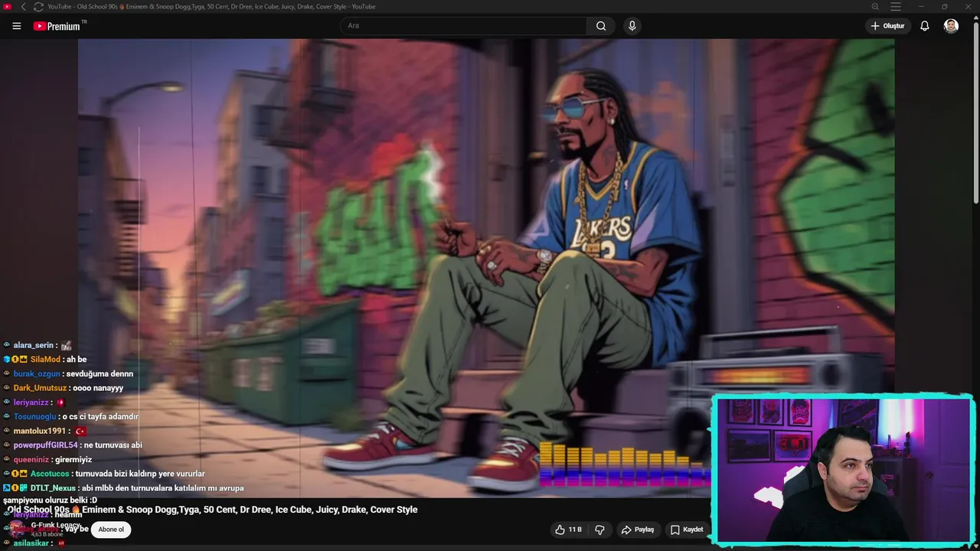Focus the Ara search field

[x=463, y=26]
